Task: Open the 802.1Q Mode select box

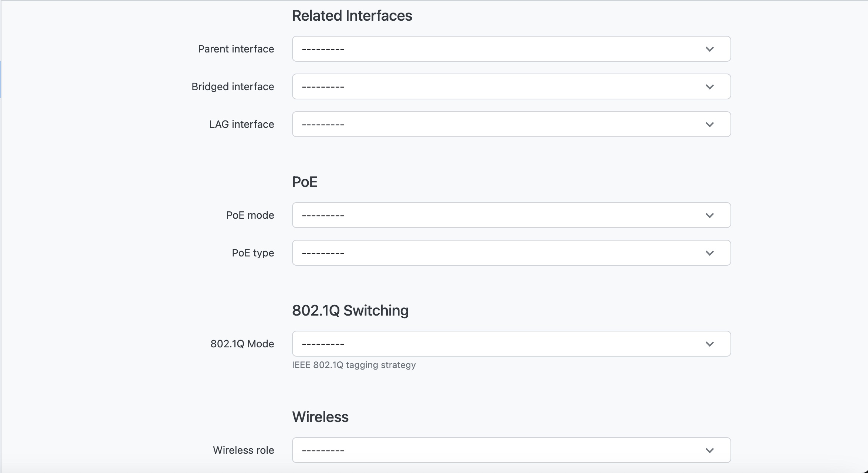Action: click(511, 344)
